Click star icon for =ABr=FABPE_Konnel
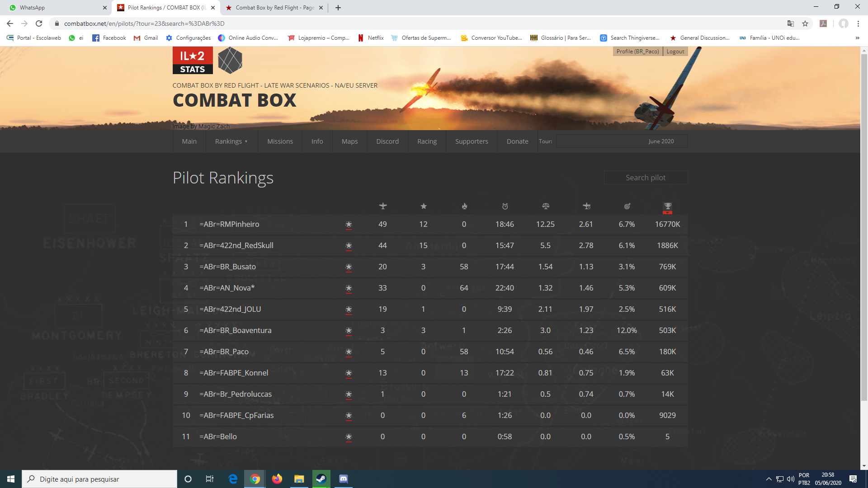The height and width of the screenshot is (488, 868). point(349,373)
